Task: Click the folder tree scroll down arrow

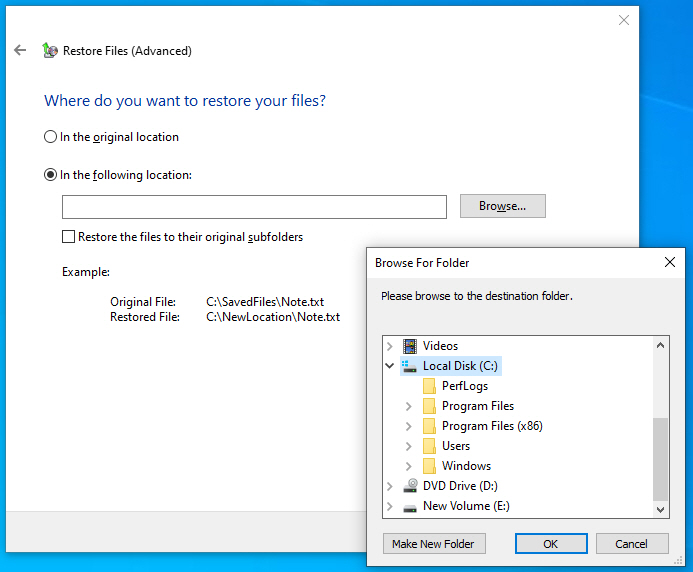Action: tap(660, 509)
